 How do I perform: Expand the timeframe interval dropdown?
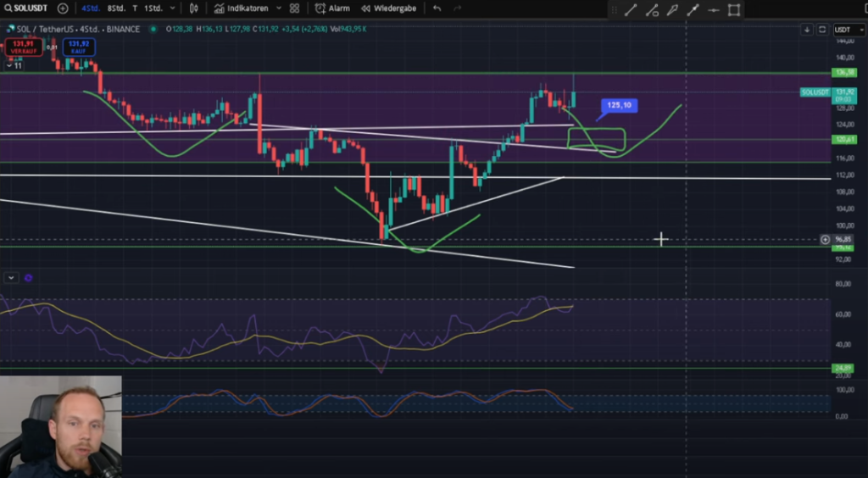coord(173,8)
